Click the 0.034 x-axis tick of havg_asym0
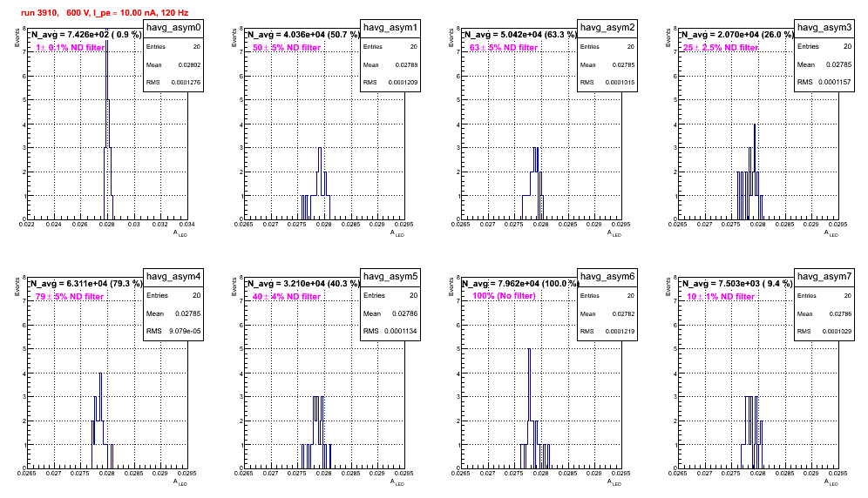The image size is (868, 498). tap(187, 225)
